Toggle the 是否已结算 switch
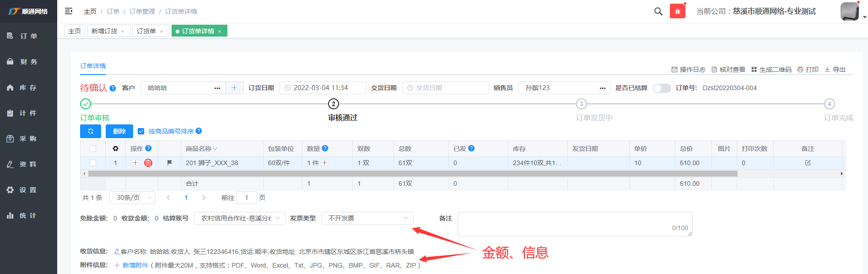The image size is (868, 274). (x=662, y=88)
